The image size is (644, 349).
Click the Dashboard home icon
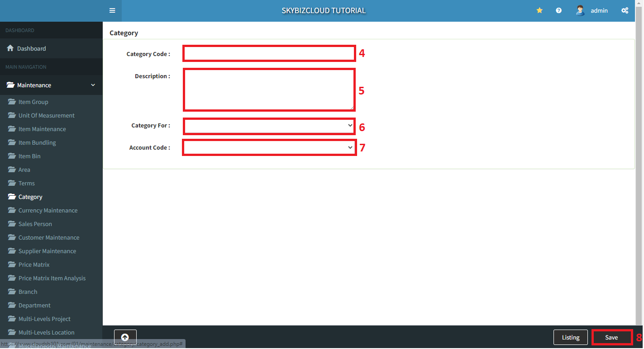pos(10,48)
